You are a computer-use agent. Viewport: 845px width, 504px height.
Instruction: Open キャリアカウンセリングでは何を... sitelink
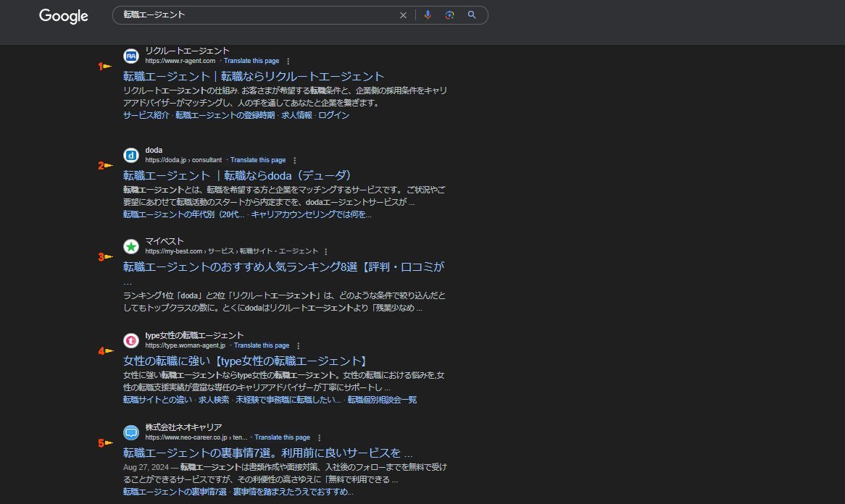point(311,214)
